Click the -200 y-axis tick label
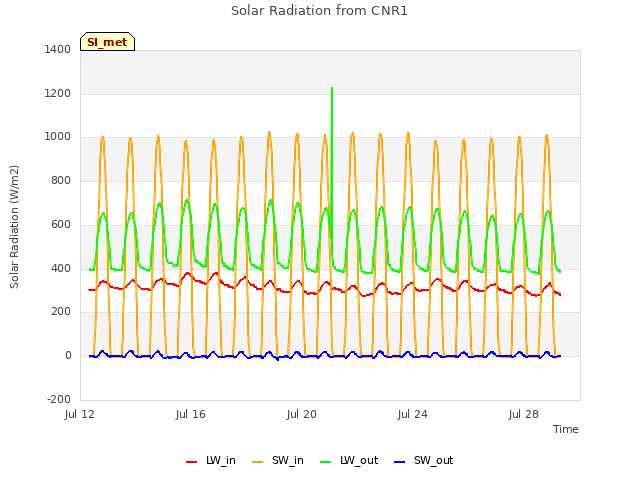Image resolution: width=640 pixels, height=480 pixels. click(x=59, y=399)
